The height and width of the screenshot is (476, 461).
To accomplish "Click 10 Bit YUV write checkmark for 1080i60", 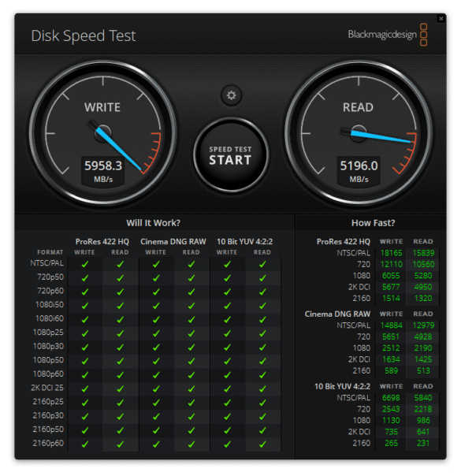I will click(x=227, y=319).
